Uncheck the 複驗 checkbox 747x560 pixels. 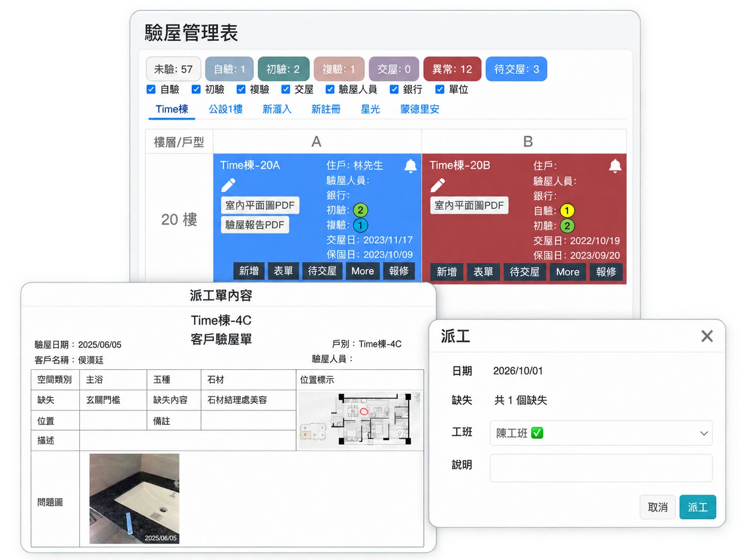tap(240, 89)
